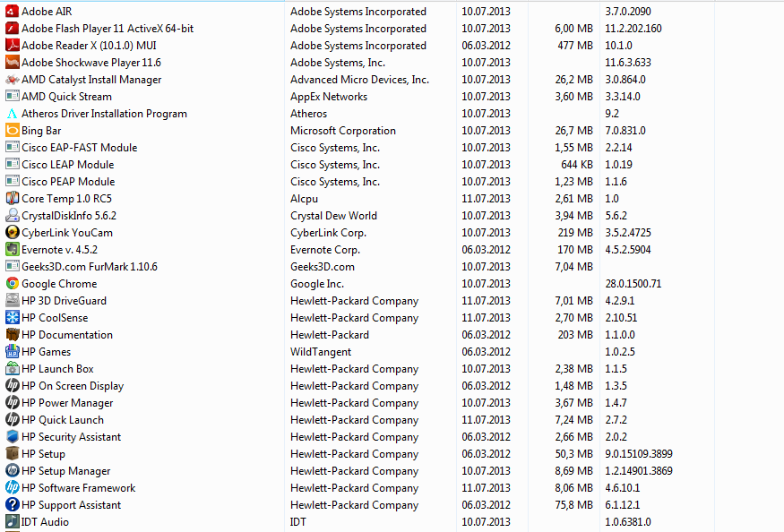This screenshot has height=532, width=784.
Task: Select the Cisco LEAP Module name
Action: point(67,165)
